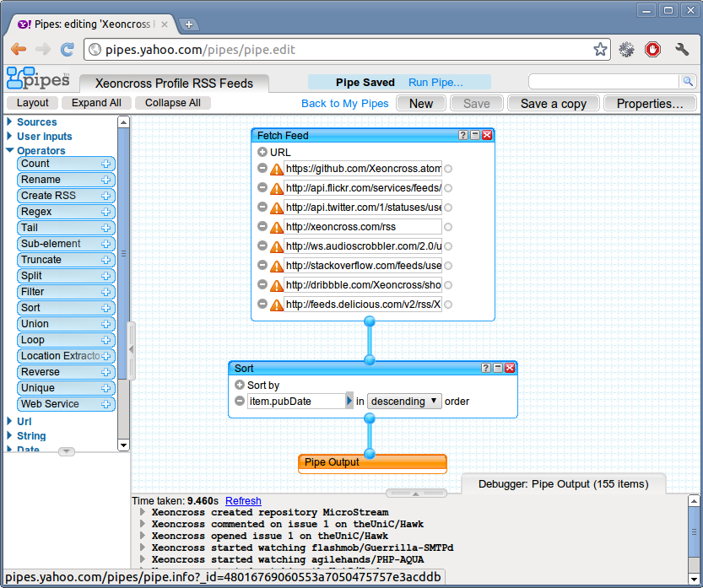The image size is (703, 588).
Task: Select the xeoncross.com/rss wire terminal
Action: click(x=448, y=227)
